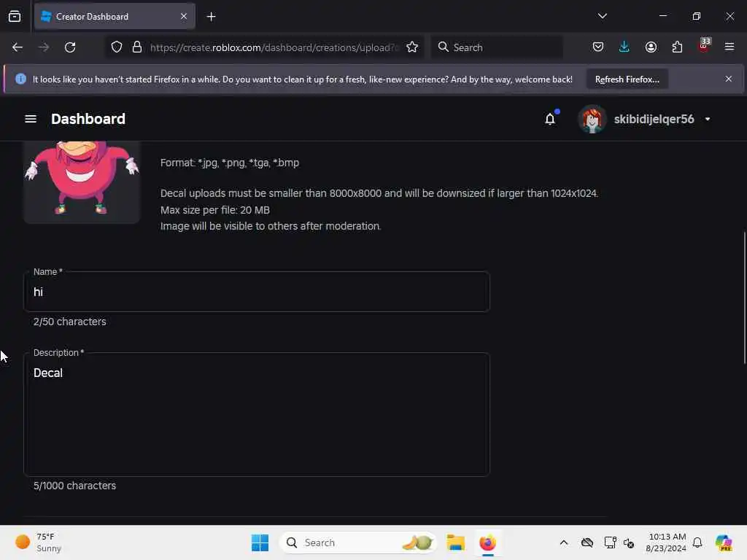Click the Format: *.jpg, *.png line
The width and height of the screenshot is (747, 560).
click(x=230, y=163)
